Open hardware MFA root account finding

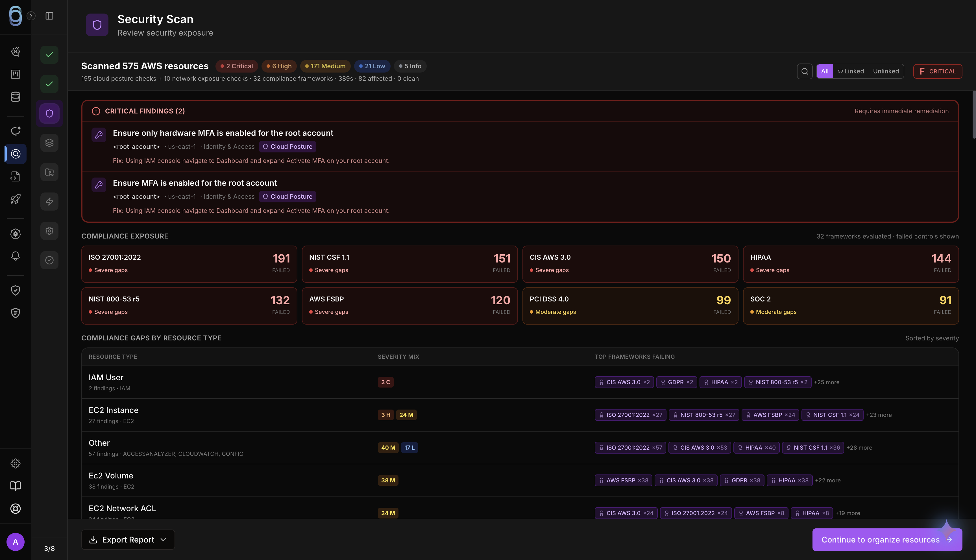(520, 146)
